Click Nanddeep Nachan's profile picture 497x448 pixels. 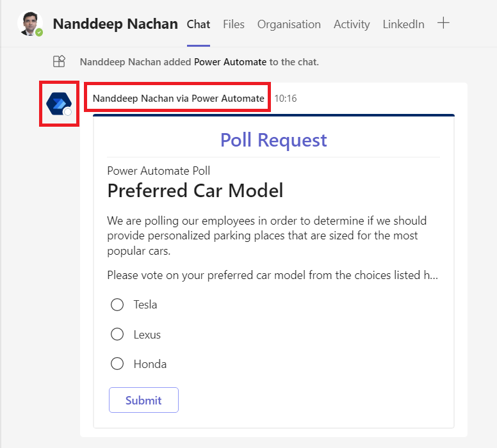pos(29,24)
